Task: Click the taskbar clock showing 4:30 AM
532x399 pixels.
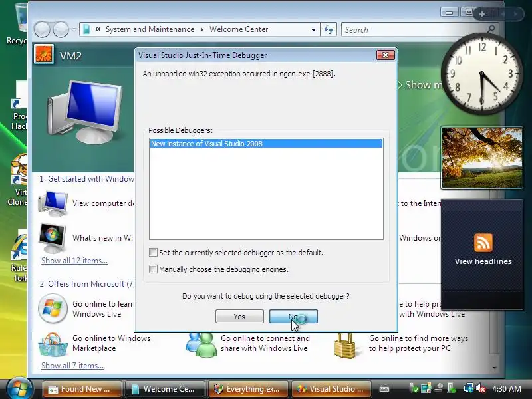Action: pyautogui.click(x=507, y=388)
